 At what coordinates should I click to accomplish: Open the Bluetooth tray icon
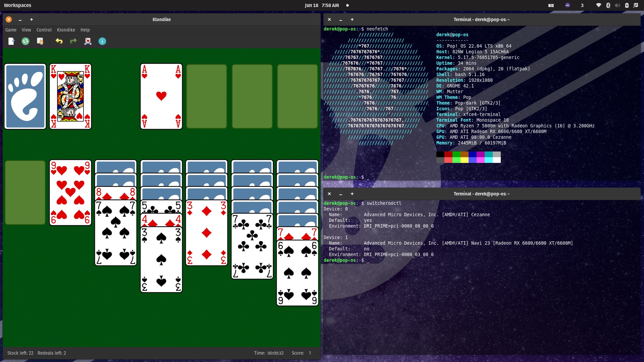click(x=608, y=5)
